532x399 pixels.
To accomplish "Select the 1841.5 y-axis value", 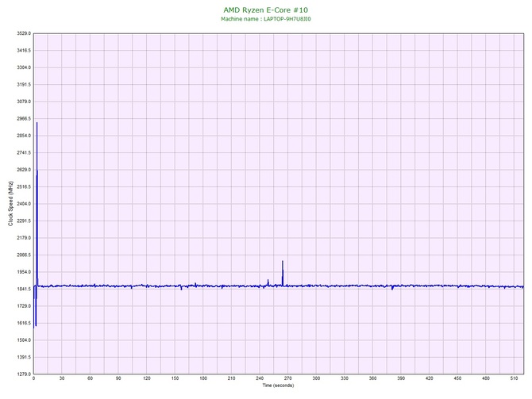I will point(24,290).
